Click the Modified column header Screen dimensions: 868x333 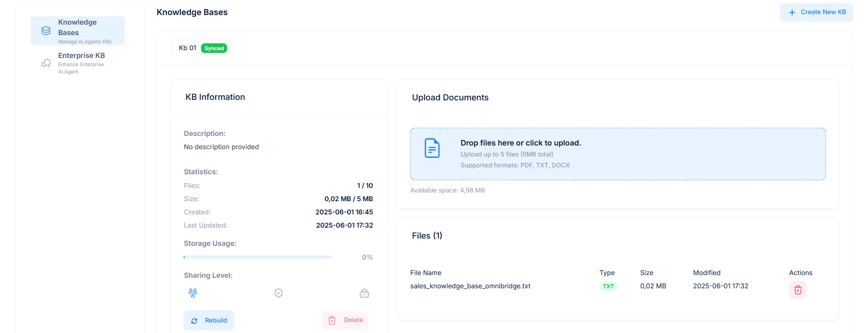pyautogui.click(x=707, y=273)
